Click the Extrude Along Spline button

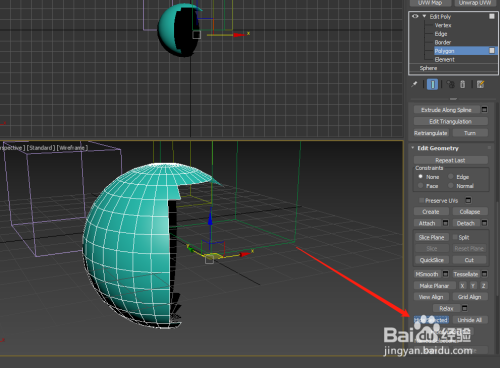pos(446,110)
